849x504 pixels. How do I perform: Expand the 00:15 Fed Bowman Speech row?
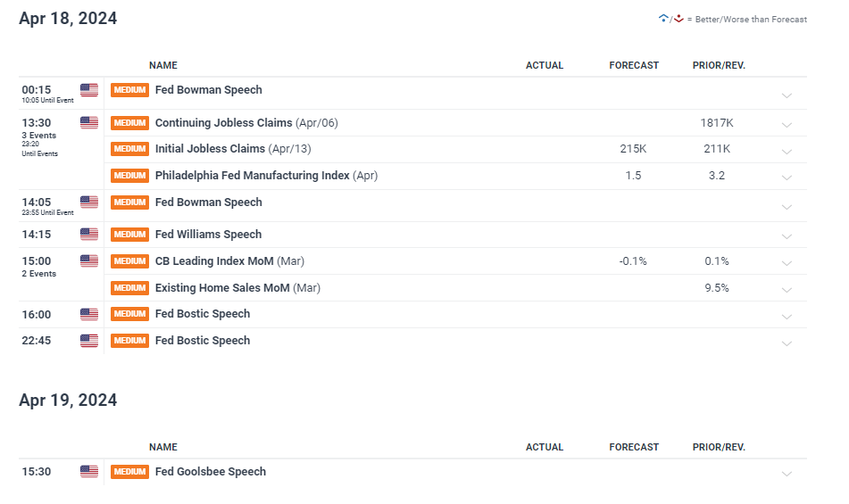coord(787,95)
